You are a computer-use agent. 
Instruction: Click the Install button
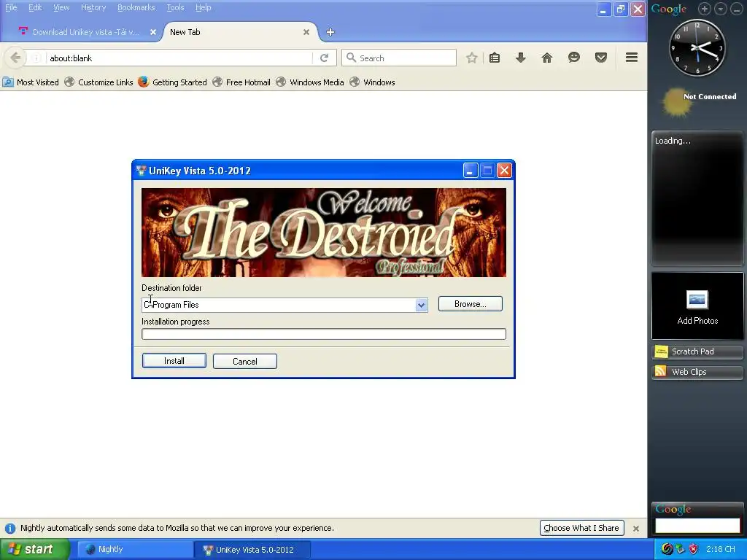[x=174, y=361]
